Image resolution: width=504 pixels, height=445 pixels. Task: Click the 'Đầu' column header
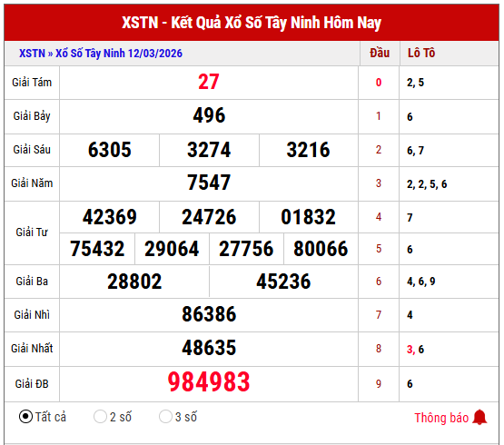[380, 53]
